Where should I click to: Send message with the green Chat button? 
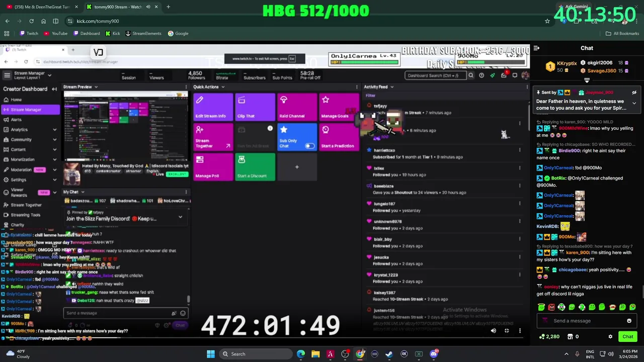tap(628, 336)
